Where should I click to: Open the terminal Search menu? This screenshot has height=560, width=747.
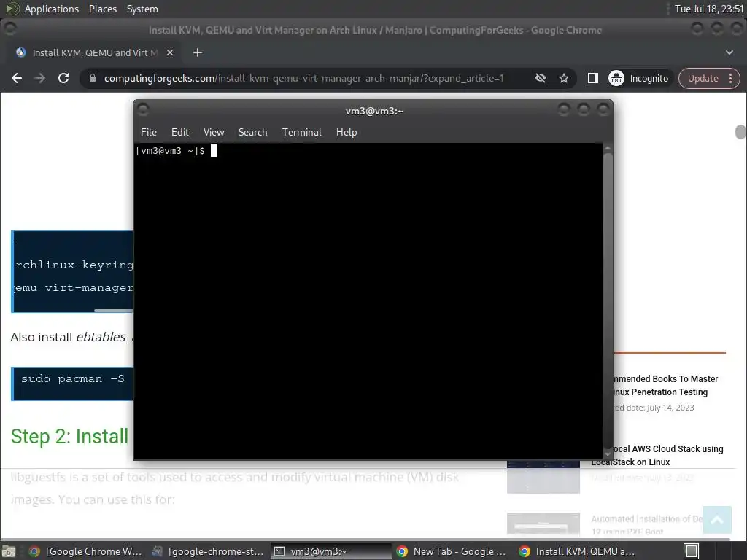point(252,133)
